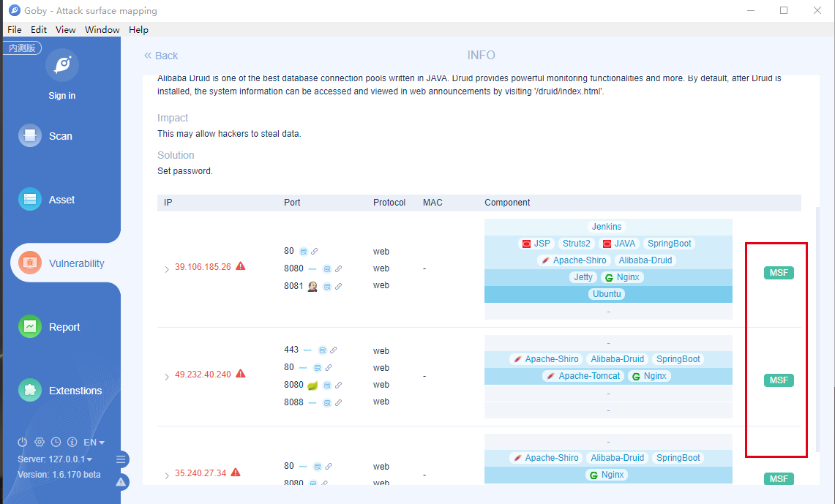This screenshot has height=504, width=835.
Task: Click the clock history icon
Action: click(56, 443)
